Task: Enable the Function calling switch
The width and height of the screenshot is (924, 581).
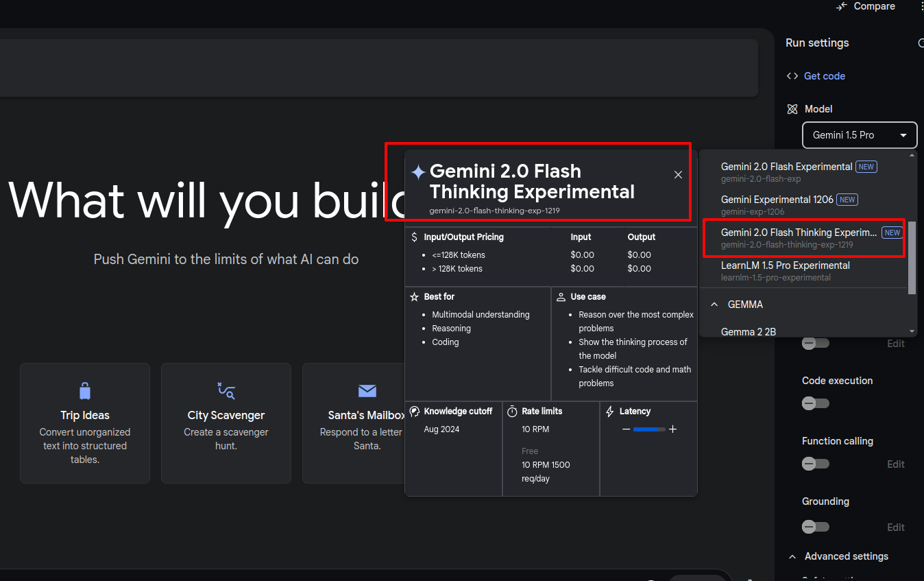Action: [x=816, y=464]
